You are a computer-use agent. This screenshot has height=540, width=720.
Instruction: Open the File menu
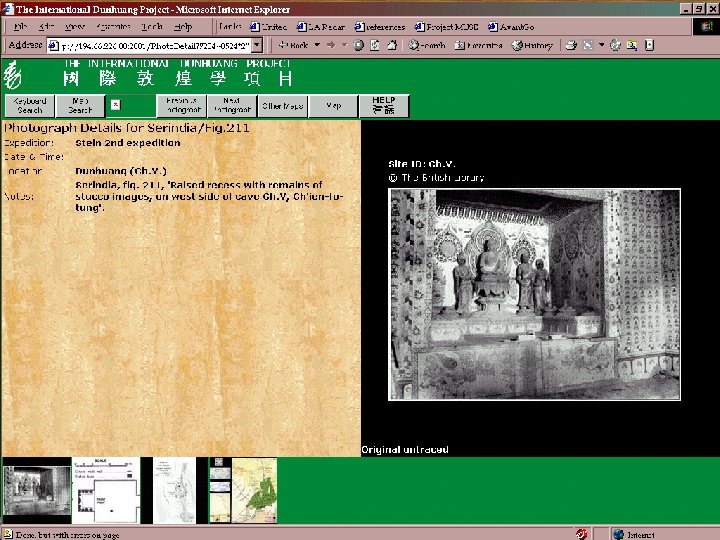(20, 27)
